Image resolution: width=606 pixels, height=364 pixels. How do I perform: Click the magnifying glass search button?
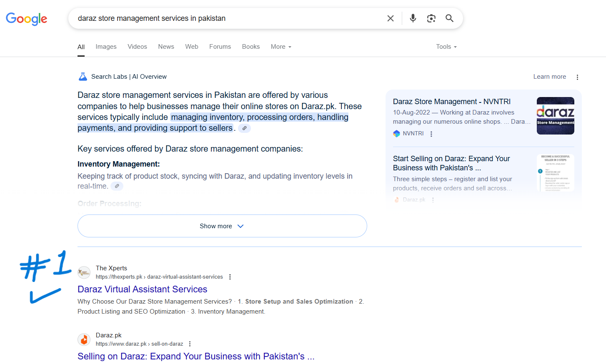(x=449, y=18)
